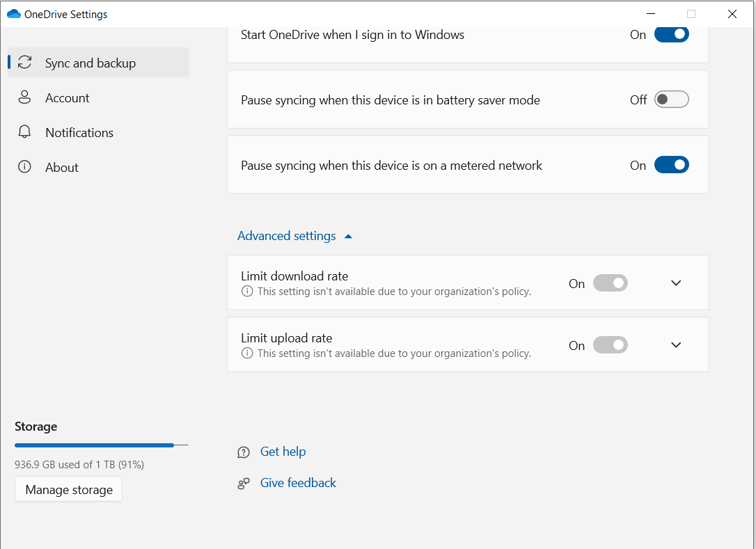Click the About info circle icon
The image size is (756, 549).
point(24,167)
